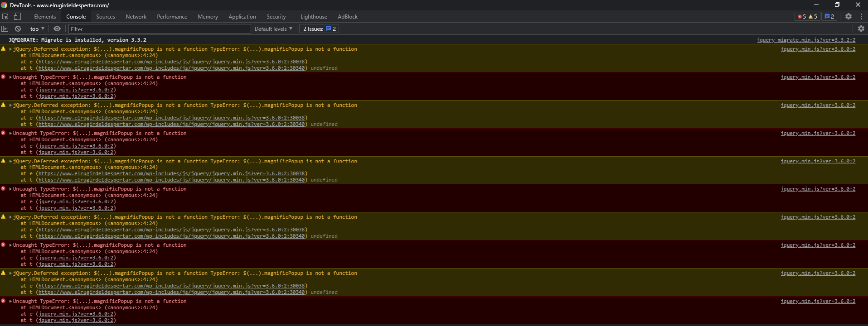Click the 5 errors 5 warnings counter
This screenshot has width=868, height=326.
click(x=807, y=16)
